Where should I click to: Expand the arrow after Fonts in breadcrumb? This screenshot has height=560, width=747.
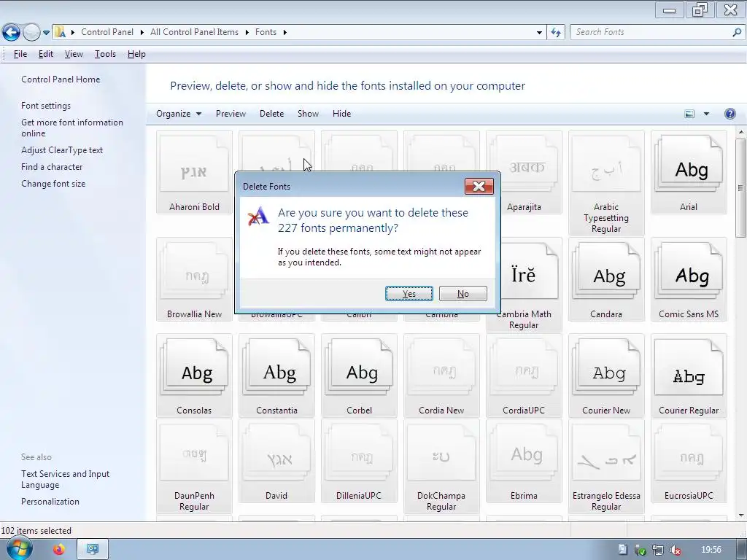285,32
